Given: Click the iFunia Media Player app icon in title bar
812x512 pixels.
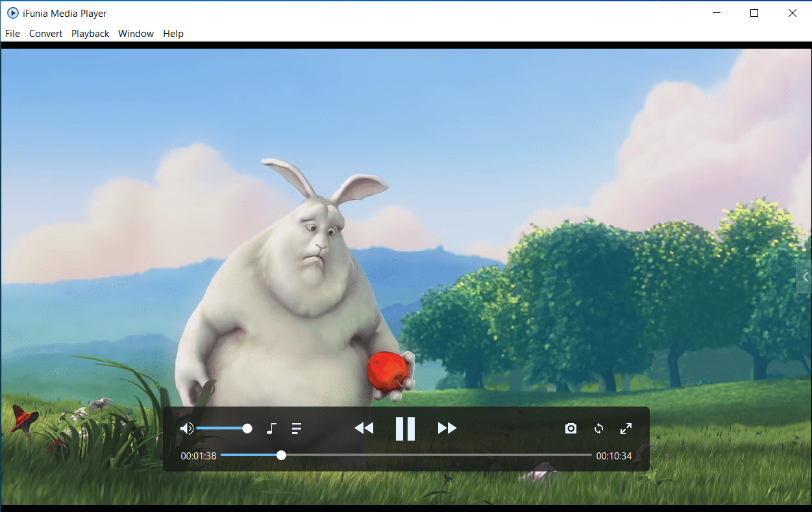Looking at the screenshot, I should (x=12, y=13).
